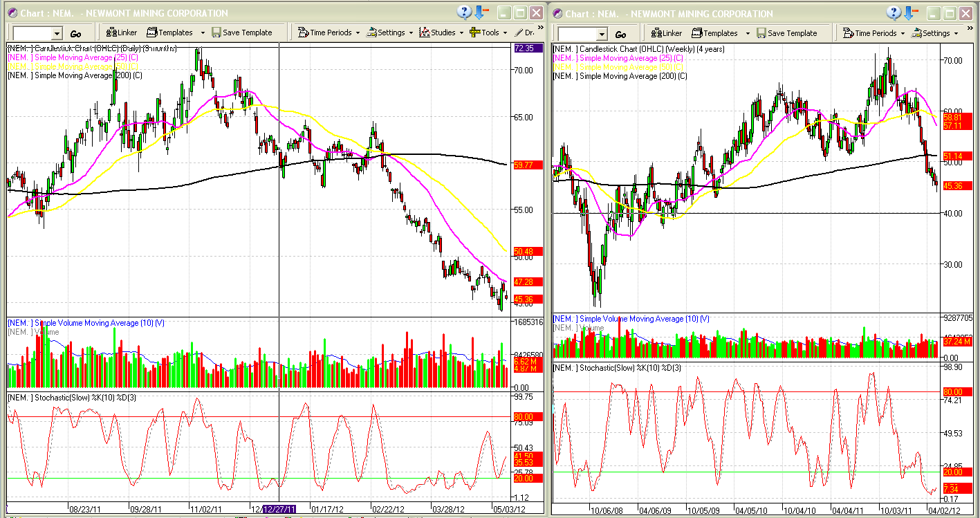980x518 pixels.
Task: Open the Studies dropdown in the daily chart window
Action: pos(441,33)
